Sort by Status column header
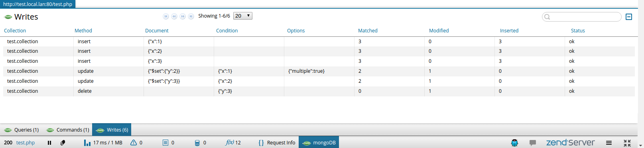644x148 pixels. tap(578, 31)
